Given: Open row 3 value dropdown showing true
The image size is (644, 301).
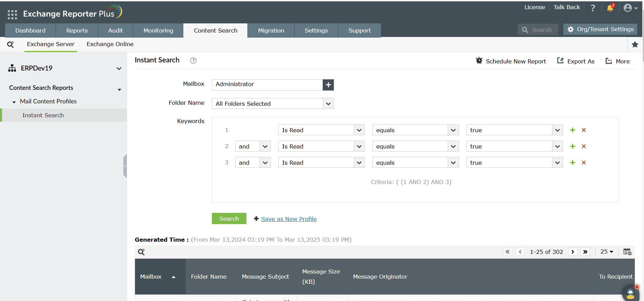Looking at the screenshot, I should [515, 162].
